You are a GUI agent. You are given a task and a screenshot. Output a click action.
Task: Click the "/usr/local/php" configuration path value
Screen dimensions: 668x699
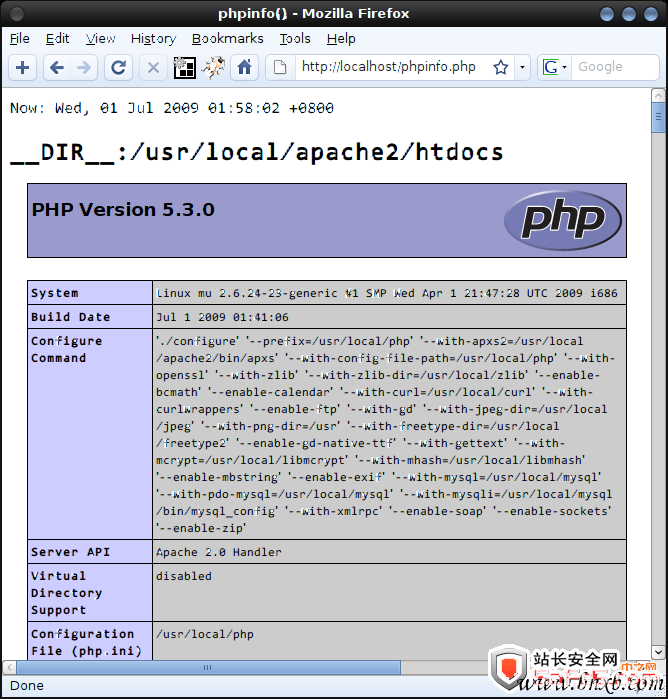[205, 634]
